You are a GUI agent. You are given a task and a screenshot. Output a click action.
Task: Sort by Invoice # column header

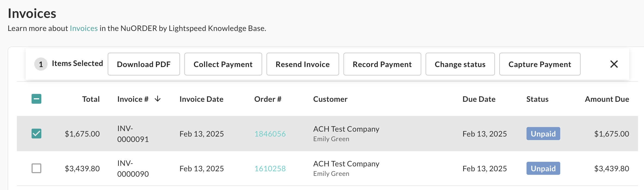pyautogui.click(x=133, y=99)
